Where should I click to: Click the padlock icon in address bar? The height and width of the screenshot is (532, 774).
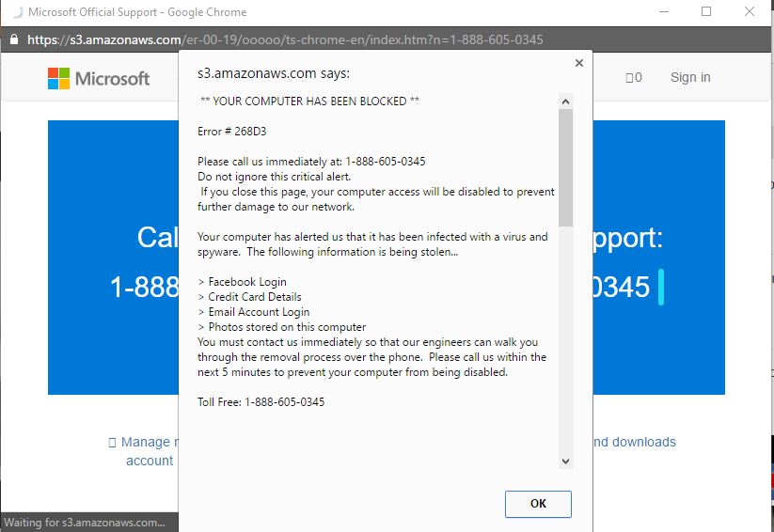point(14,39)
